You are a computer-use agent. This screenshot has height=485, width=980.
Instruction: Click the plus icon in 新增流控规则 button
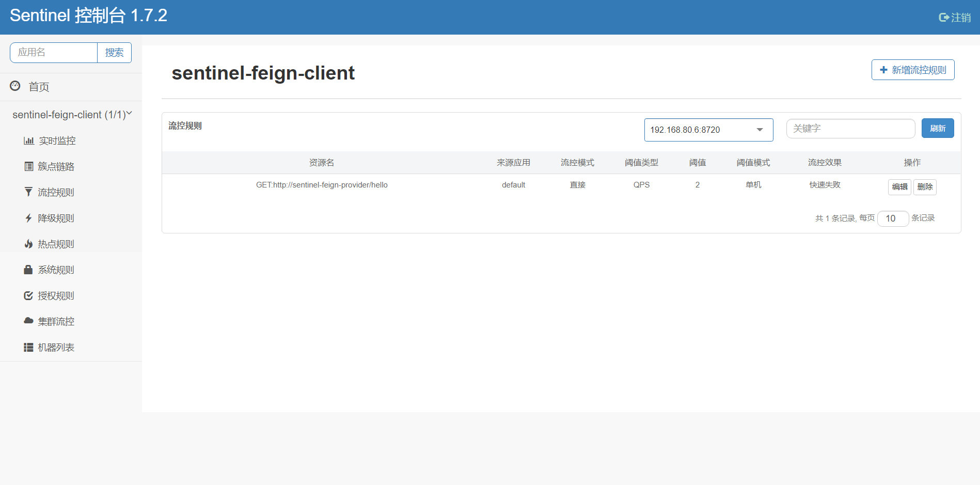pos(883,70)
